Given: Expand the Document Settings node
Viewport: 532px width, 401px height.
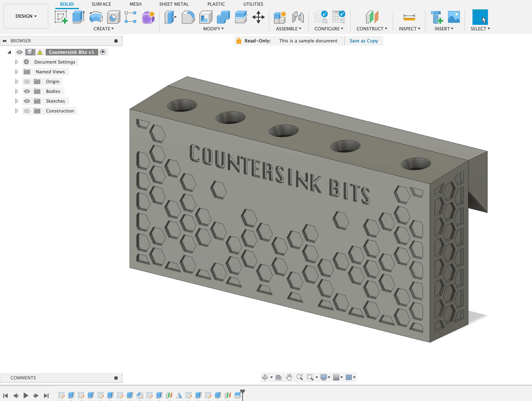Looking at the screenshot, I should (x=17, y=62).
